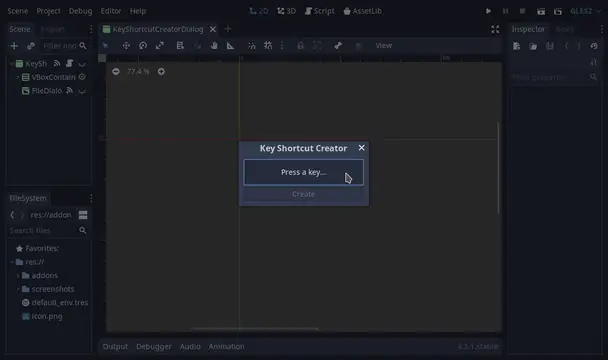
Task: Open the Scene menu in menu bar
Action: tap(18, 11)
